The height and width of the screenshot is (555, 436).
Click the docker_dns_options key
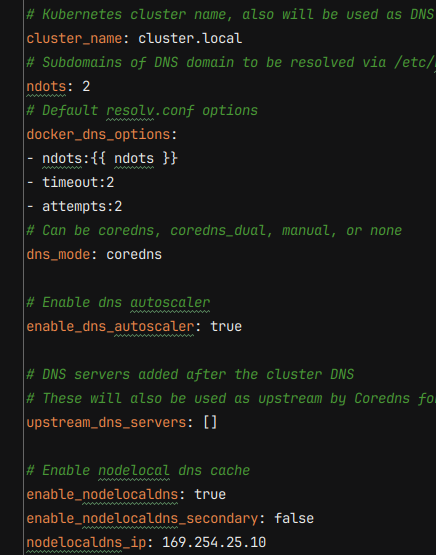tap(98, 135)
